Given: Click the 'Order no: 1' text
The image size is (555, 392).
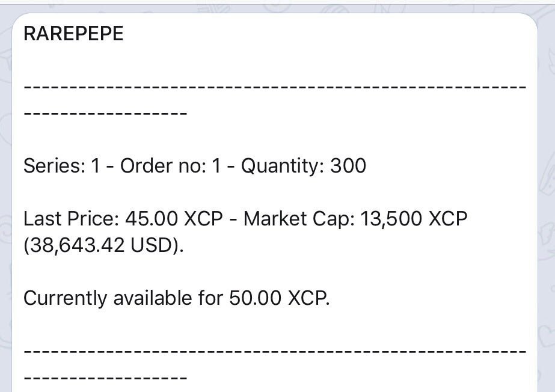Looking at the screenshot, I should pyautogui.click(x=171, y=165).
